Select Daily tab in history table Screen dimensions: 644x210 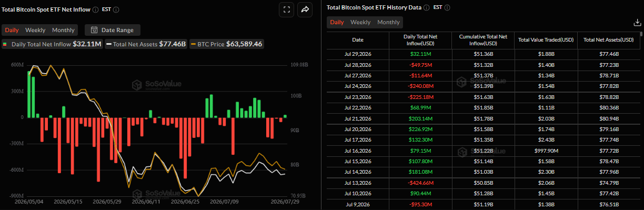tap(337, 22)
